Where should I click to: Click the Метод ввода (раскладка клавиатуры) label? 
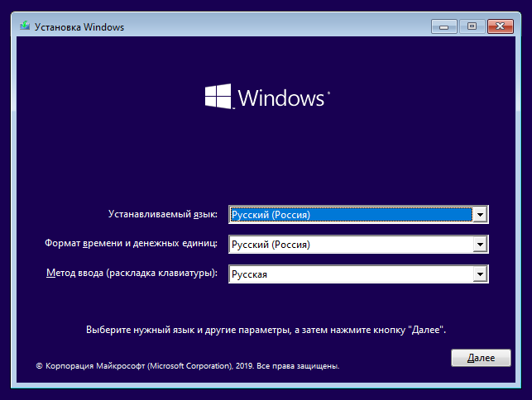click(x=132, y=274)
